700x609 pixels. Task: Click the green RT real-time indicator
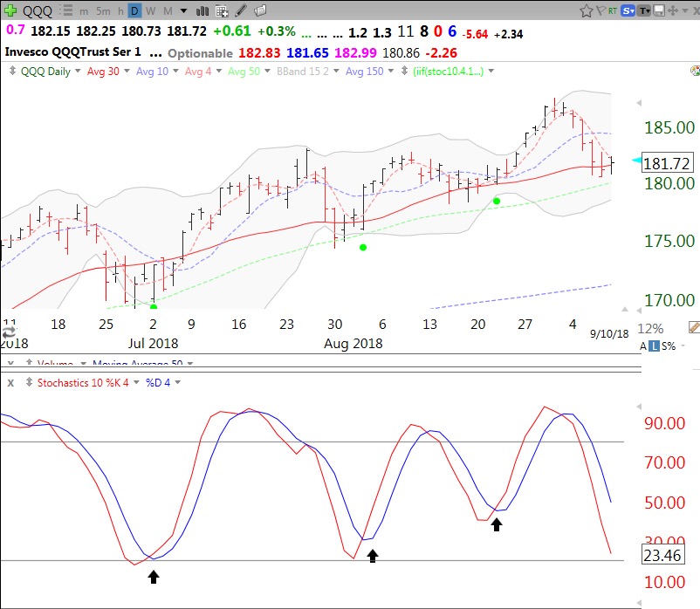613,10
